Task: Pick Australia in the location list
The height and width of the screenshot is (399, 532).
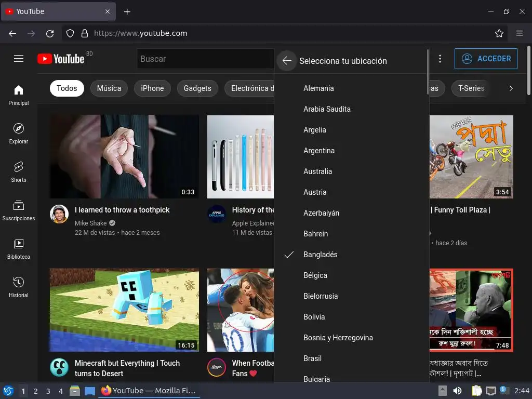Action: [x=351, y=171]
